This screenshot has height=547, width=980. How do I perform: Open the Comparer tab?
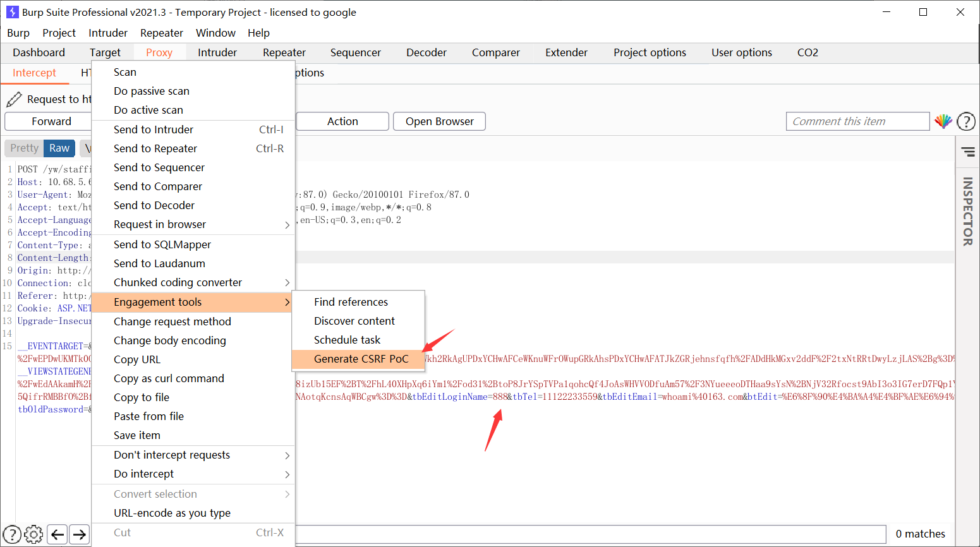tap(496, 52)
